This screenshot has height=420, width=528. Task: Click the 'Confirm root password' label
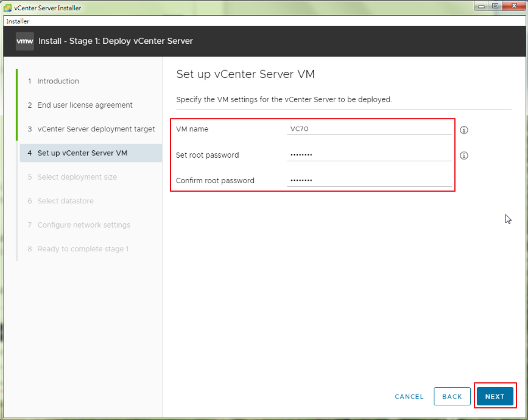[x=215, y=181]
